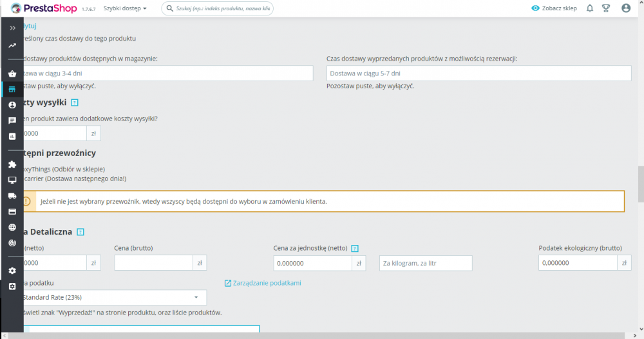
Task: Open Dashboard trending chart icon
Action: [x=12, y=46]
